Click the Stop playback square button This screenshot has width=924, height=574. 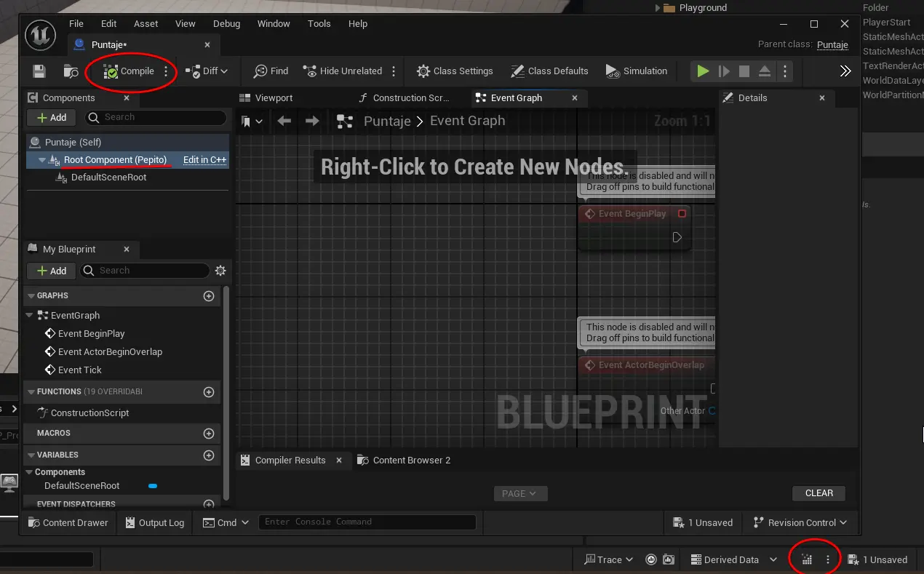click(x=744, y=71)
